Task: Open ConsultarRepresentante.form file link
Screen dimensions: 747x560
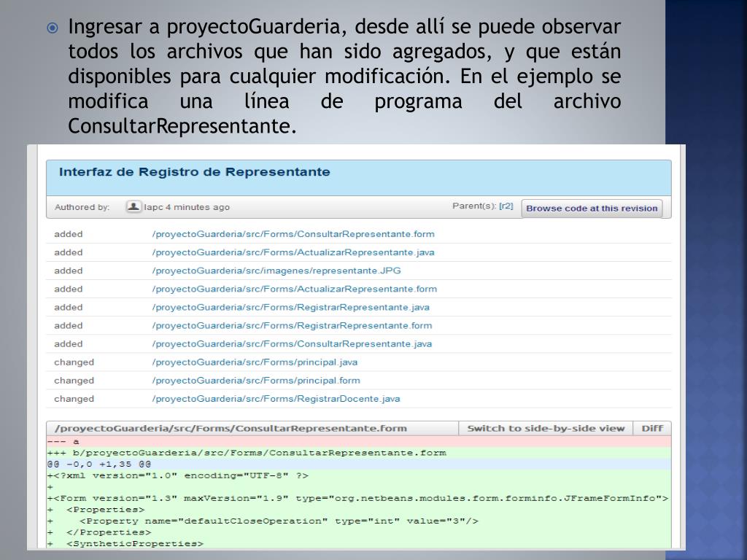Action: 293,234
